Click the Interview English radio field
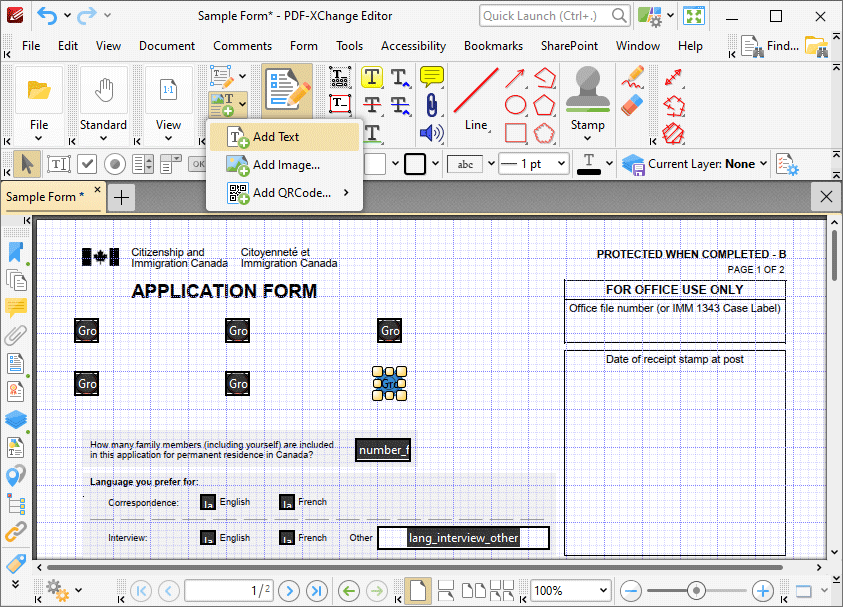This screenshot has height=607, width=843. click(x=208, y=538)
